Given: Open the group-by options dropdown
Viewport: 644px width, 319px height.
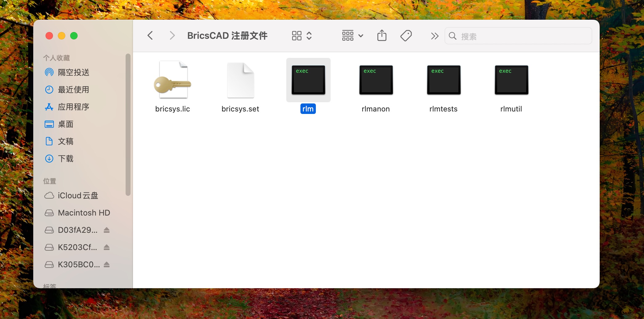Looking at the screenshot, I should click(352, 36).
